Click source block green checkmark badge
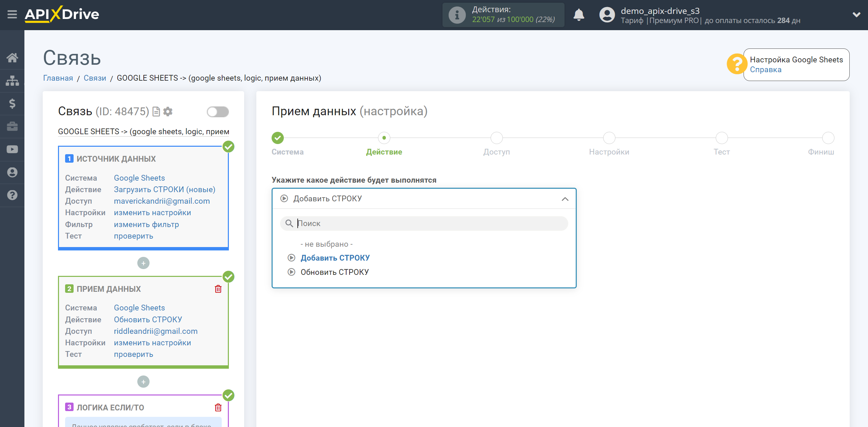This screenshot has height=427, width=868. click(229, 147)
